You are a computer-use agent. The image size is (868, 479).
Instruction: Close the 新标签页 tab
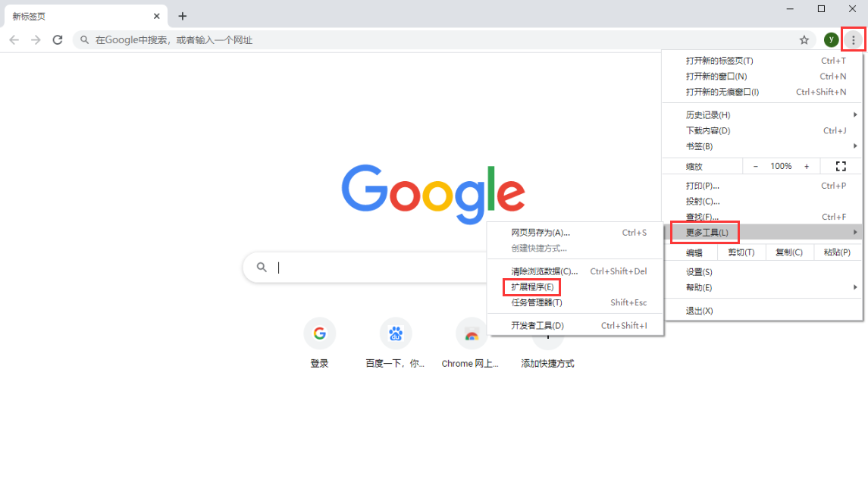[x=157, y=16]
